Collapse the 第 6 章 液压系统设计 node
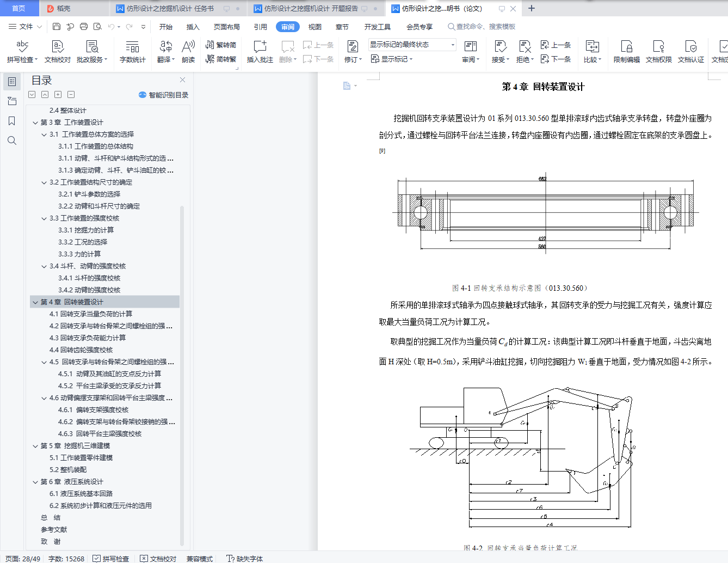 35,482
